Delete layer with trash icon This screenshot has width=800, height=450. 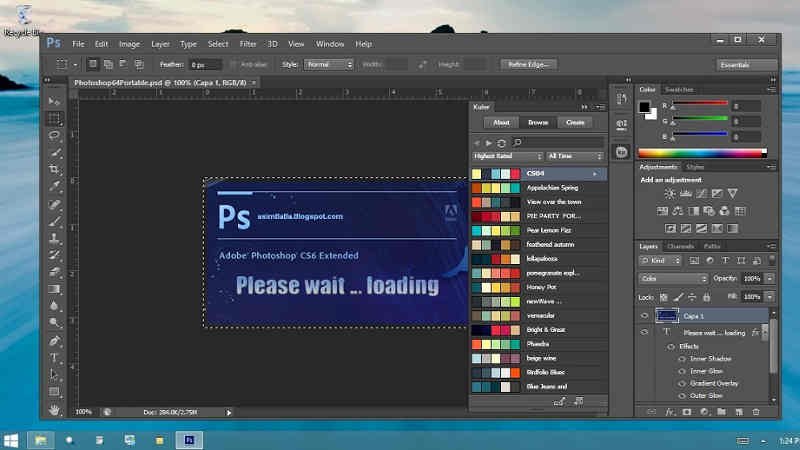click(756, 412)
